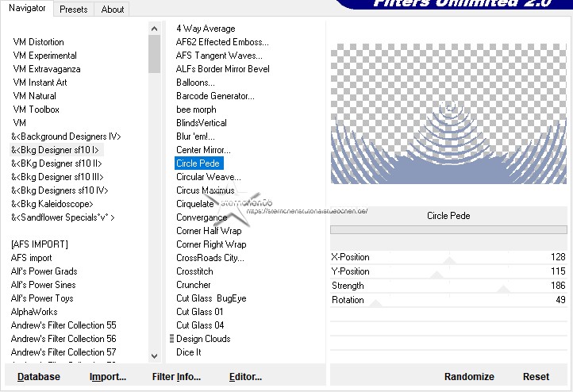Image resolution: width=573 pixels, height=392 pixels.
Task: Choose 4 Way Average filter
Action: click(206, 29)
